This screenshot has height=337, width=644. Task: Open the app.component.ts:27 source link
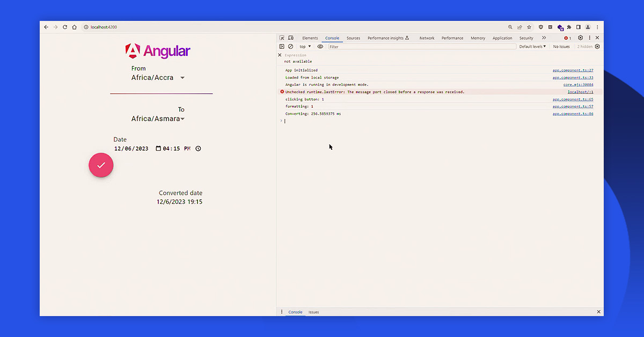pos(573,70)
